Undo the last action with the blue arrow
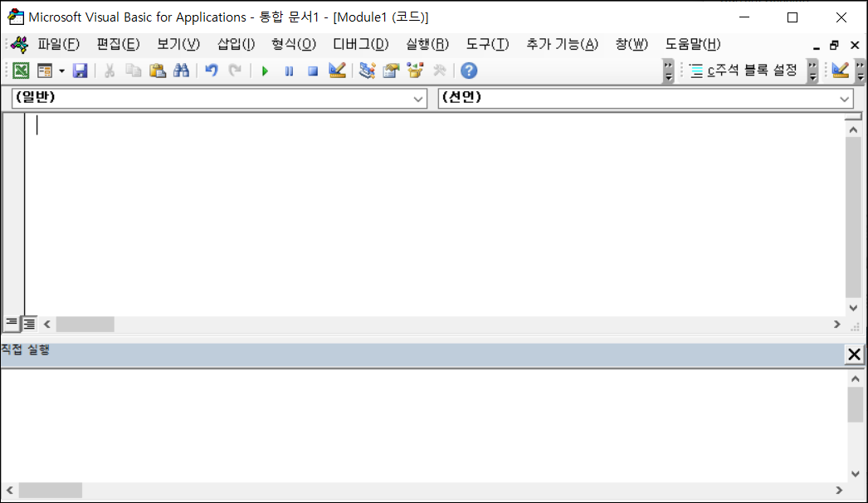This screenshot has width=868, height=503. pyautogui.click(x=212, y=71)
